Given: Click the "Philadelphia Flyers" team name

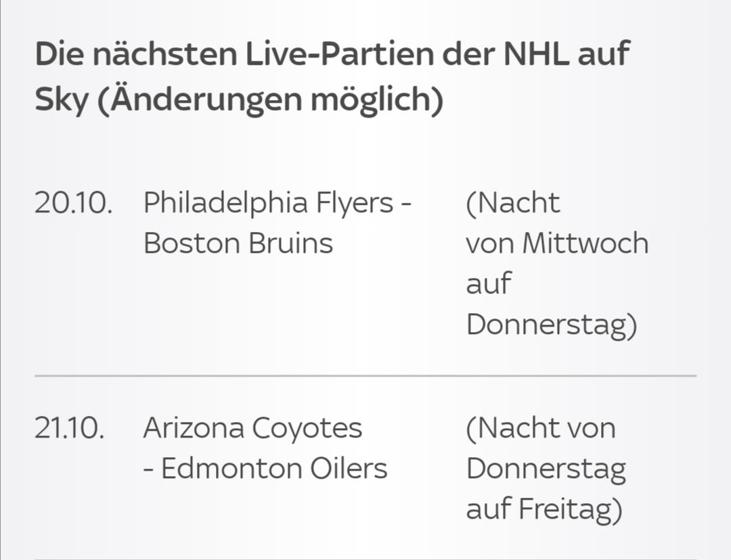Looking at the screenshot, I should (x=268, y=203).
